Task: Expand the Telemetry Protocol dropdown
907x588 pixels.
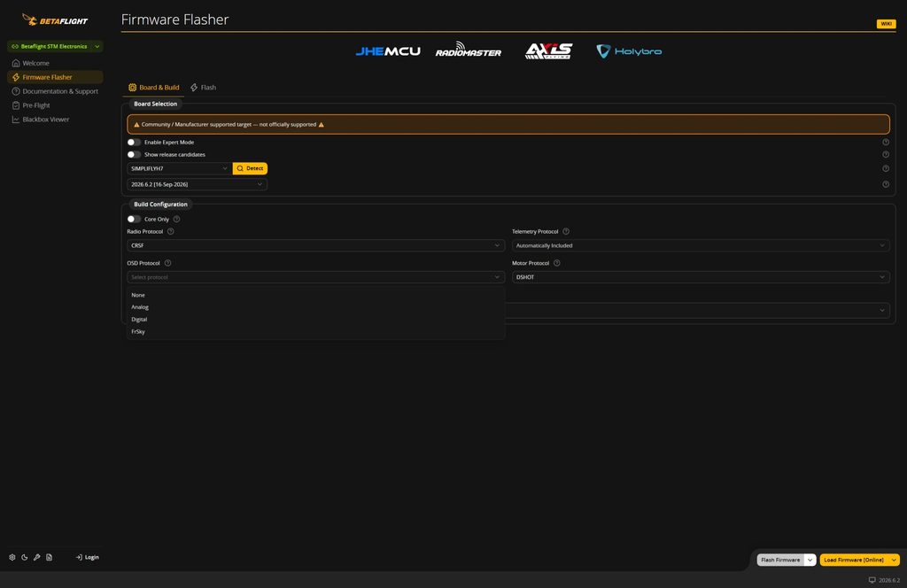Action: coord(701,245)
